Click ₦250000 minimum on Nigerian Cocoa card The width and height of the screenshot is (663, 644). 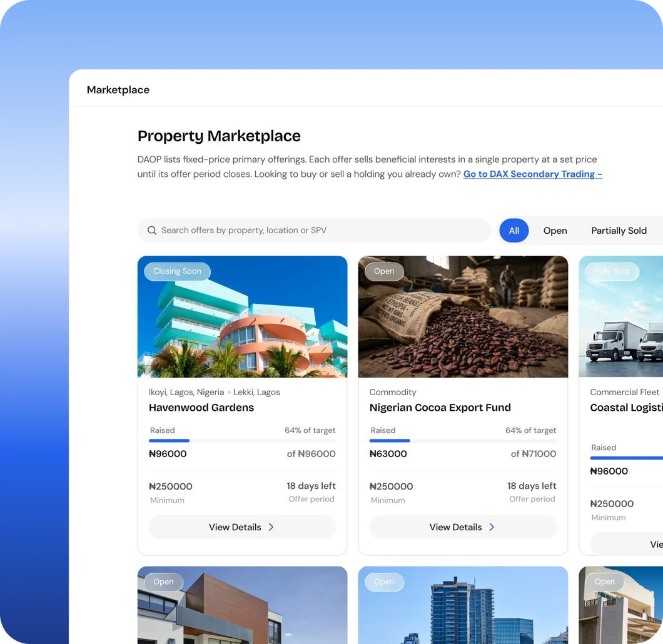pyautogui.click(x=391, y=486)
